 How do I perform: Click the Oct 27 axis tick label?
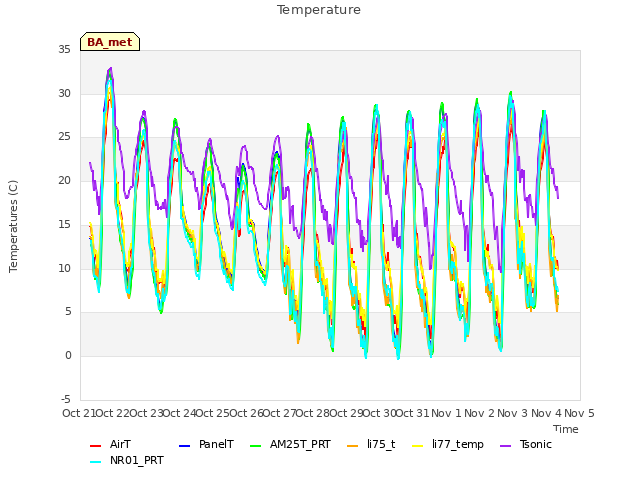tap(279, 413)
